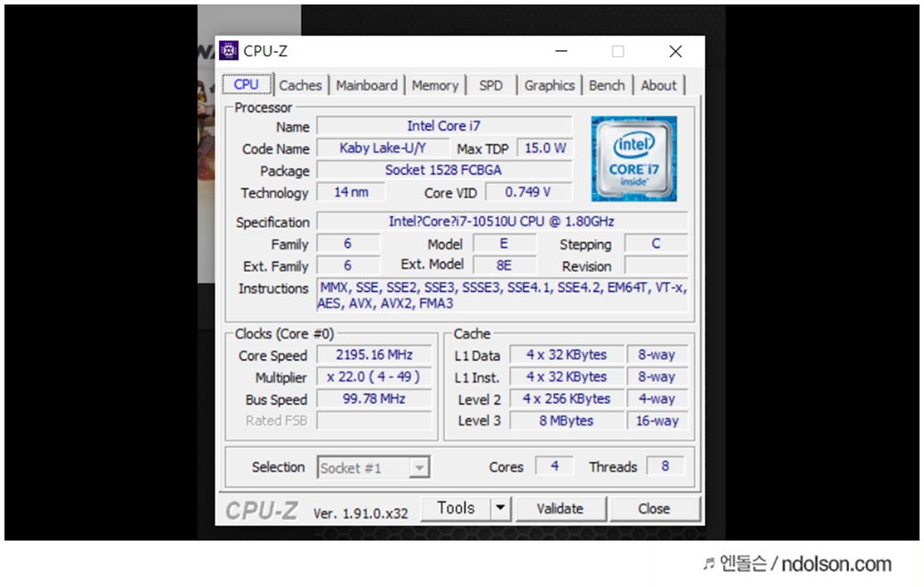924x587 pixels.
Task: Click the Specification field showing i7-10510U
Action: 502,222
